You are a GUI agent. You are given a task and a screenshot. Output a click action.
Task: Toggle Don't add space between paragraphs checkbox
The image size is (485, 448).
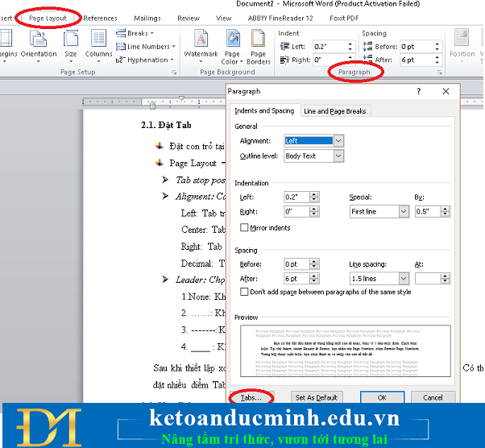click(x=244, y=292)
